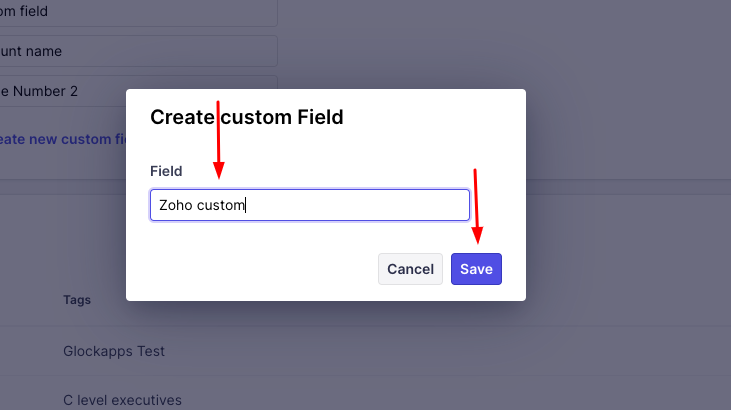Click the Create custom Field dialog title
The height and width of the screenshot is (410, 731).
[x=246, y=117]
